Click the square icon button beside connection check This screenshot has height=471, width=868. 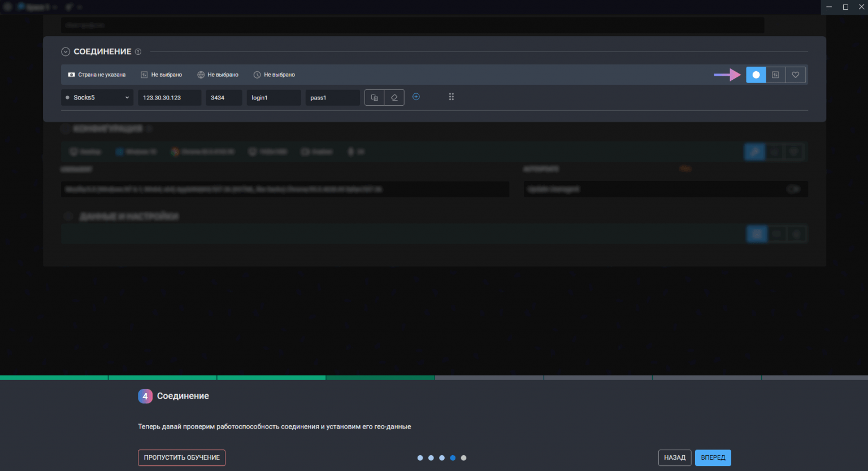click(775, 75)
